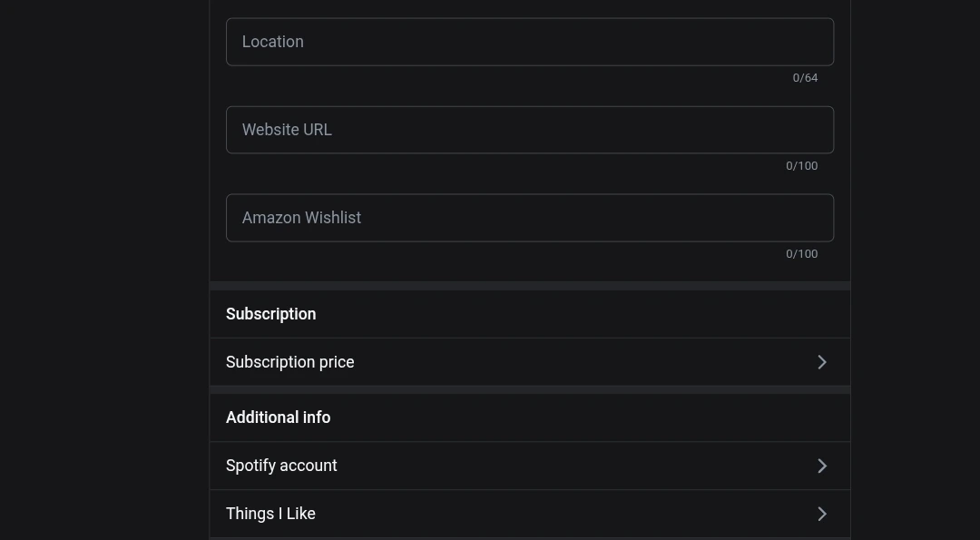Screen dimensions: 980x540
Task: Click the Things I Like chevron arrow
Action: pyautogui.click(x=821, y=514)
